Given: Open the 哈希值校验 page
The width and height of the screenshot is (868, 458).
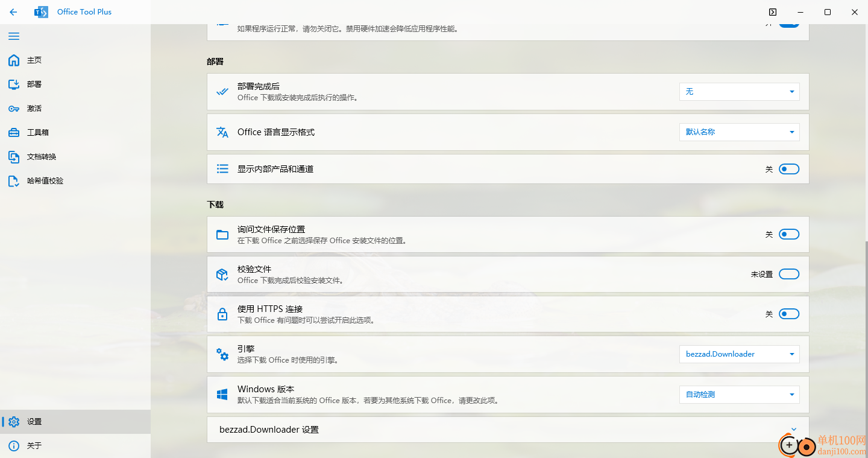Looking at the screenshot, I should coord(75,181).
